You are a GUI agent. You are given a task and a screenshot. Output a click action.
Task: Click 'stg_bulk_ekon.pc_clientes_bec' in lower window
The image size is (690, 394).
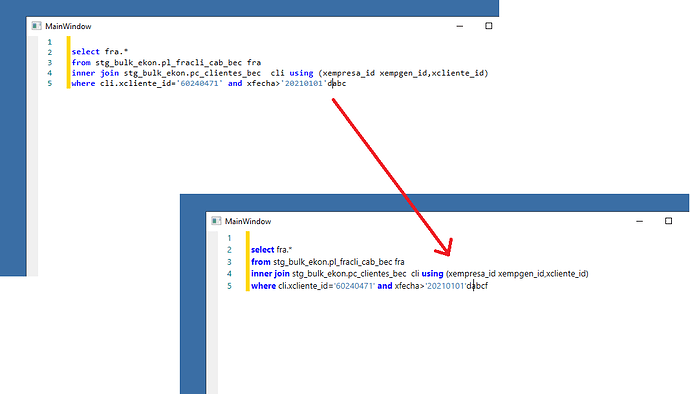coord(349,273)
